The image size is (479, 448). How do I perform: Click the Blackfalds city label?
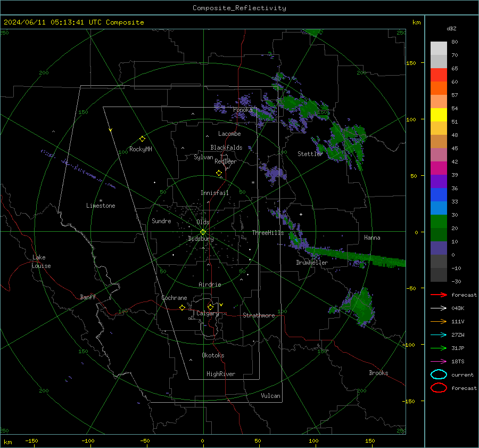click(x=226, y=148)
